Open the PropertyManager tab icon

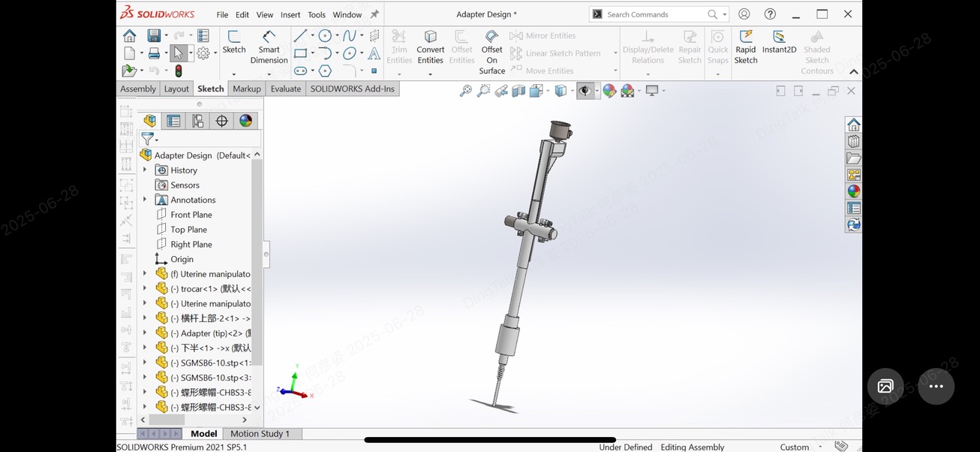[x=174, y=121]
